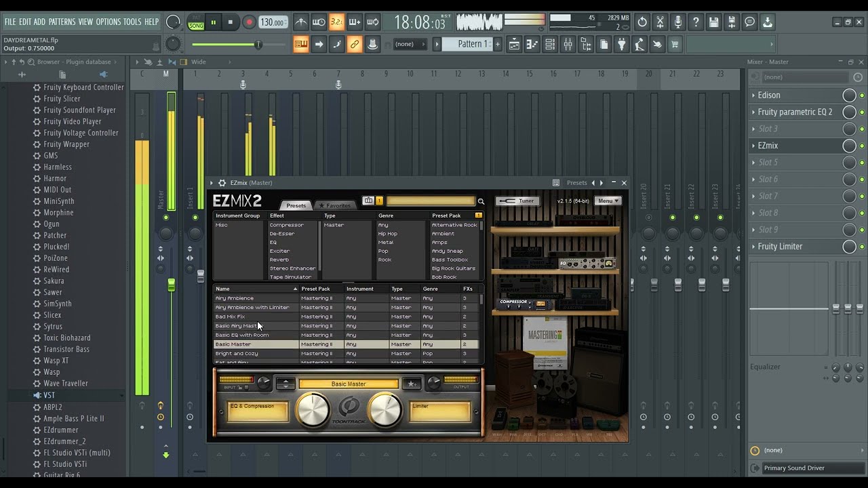The width and height of the screenshot is (868, 488).
Task: Open the FILE menu
Action: pos(10,22)
